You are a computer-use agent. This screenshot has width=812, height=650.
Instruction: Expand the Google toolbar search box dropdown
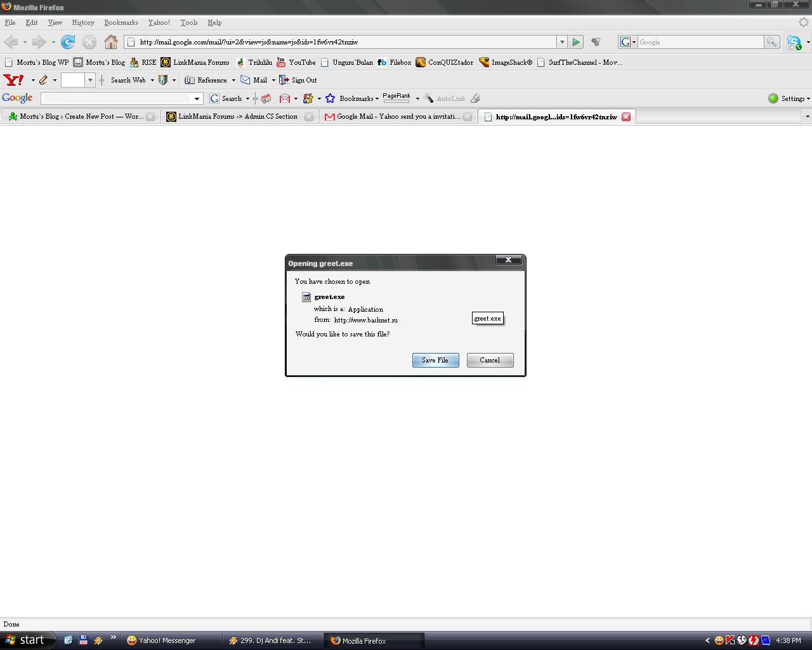pos(197,98)
